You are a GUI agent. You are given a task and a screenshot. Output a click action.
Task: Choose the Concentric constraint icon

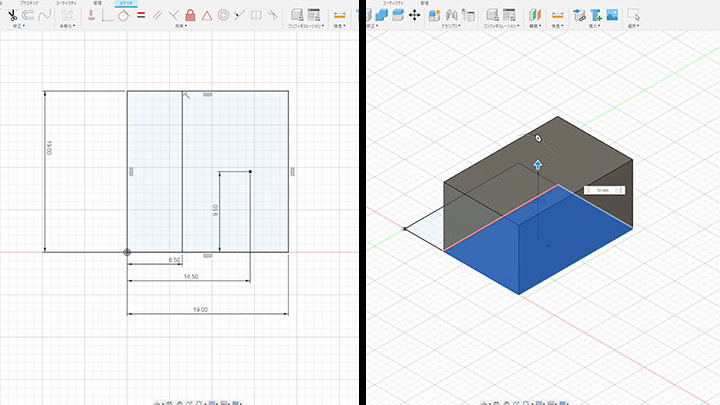[x=223, y=15]
